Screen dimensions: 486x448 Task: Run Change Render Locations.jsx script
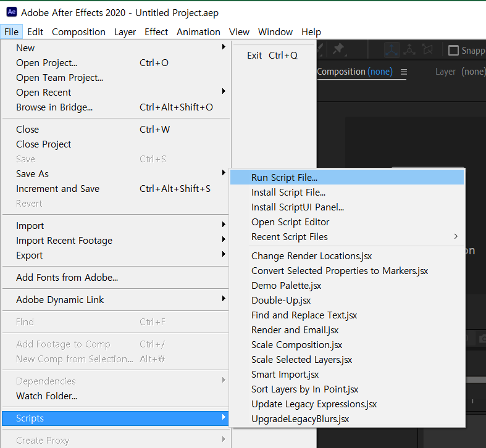tap(347, 256)
